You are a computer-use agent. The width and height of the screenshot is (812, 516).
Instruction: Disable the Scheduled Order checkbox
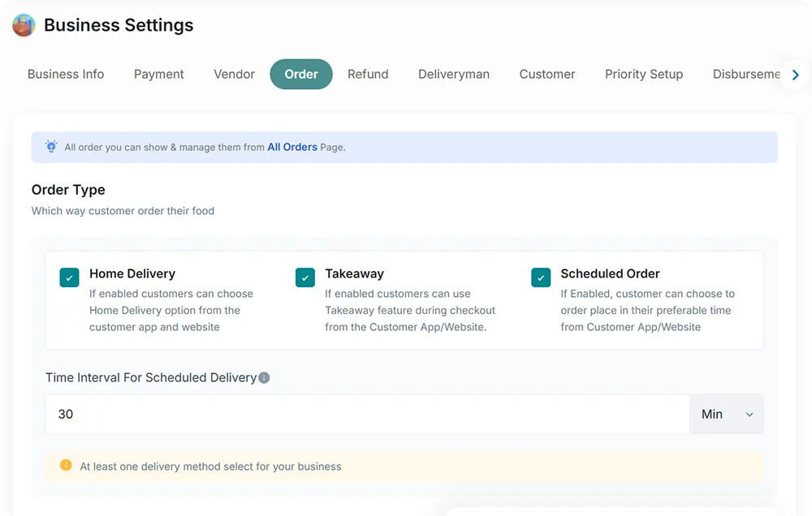coord(541,277)
